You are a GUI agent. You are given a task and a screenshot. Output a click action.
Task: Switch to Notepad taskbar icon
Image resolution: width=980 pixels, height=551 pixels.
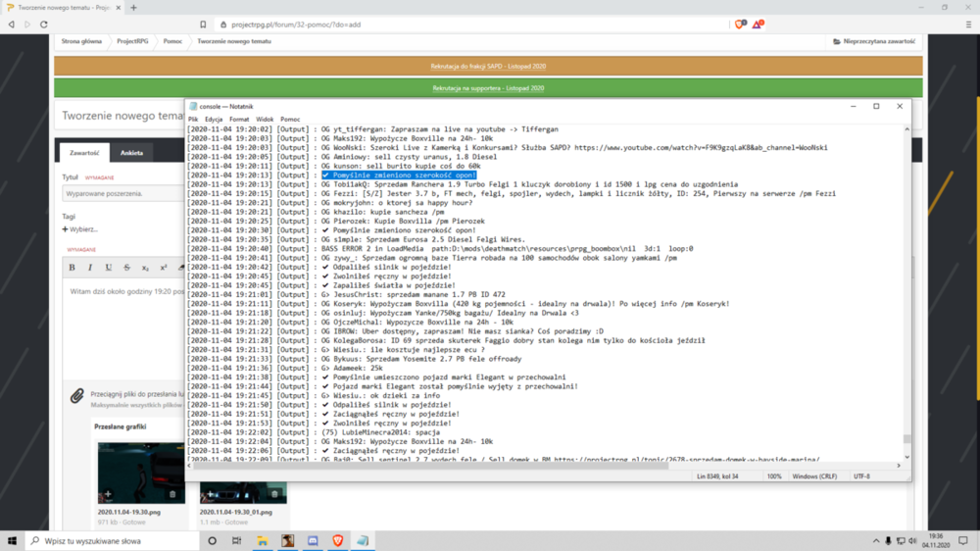(363, 541)
